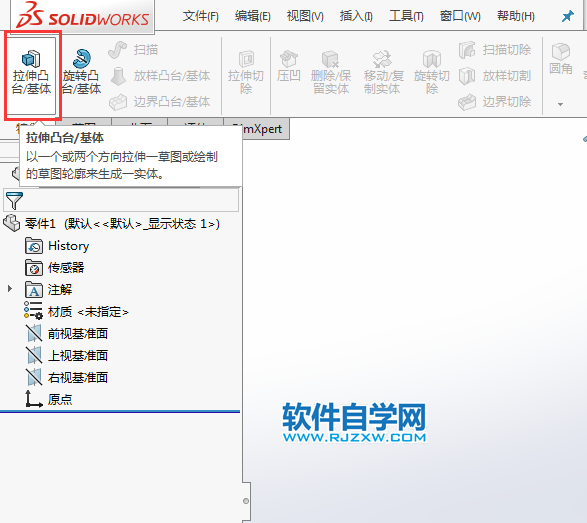Click the material icon beside 材质
This screenshot has width=587, height=523.
34,311
